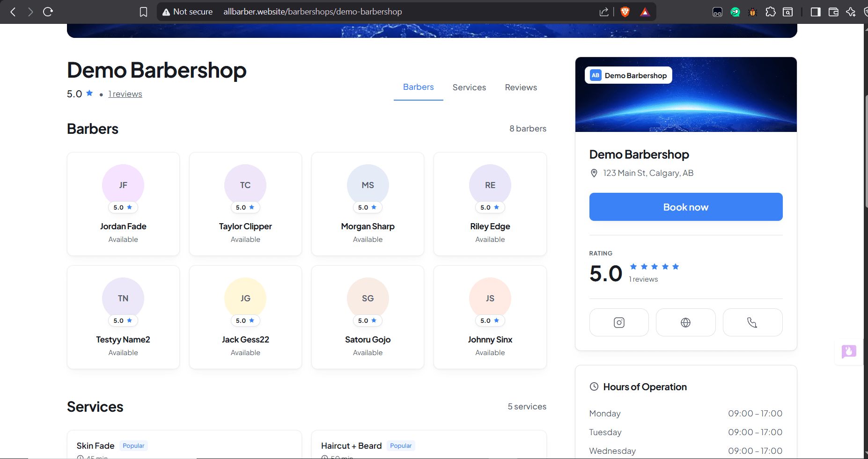868x459 pixels.
Task: Call the barbershop via phone icon
Action: (752, 322)
